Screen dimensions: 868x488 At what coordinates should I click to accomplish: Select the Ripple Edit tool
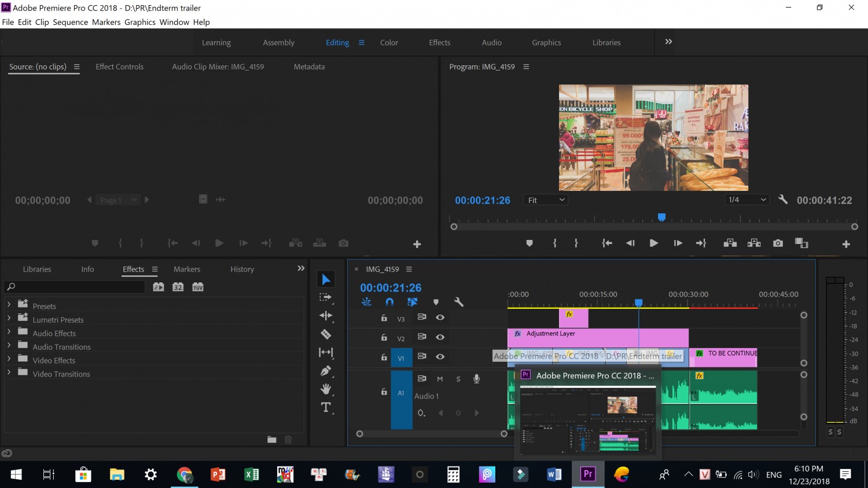coord(326,316)
